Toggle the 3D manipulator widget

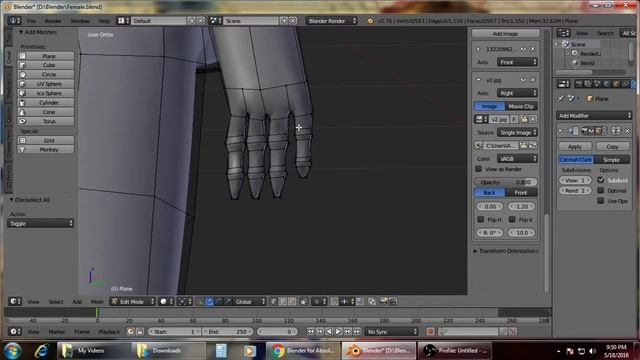[200, 302]
